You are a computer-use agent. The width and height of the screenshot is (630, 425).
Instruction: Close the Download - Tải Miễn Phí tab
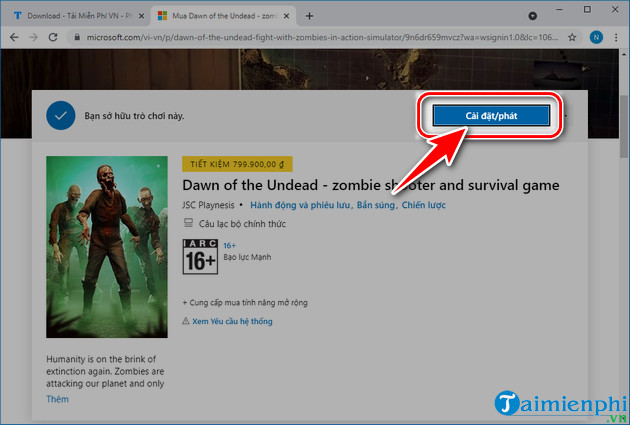tap(141, 16)
